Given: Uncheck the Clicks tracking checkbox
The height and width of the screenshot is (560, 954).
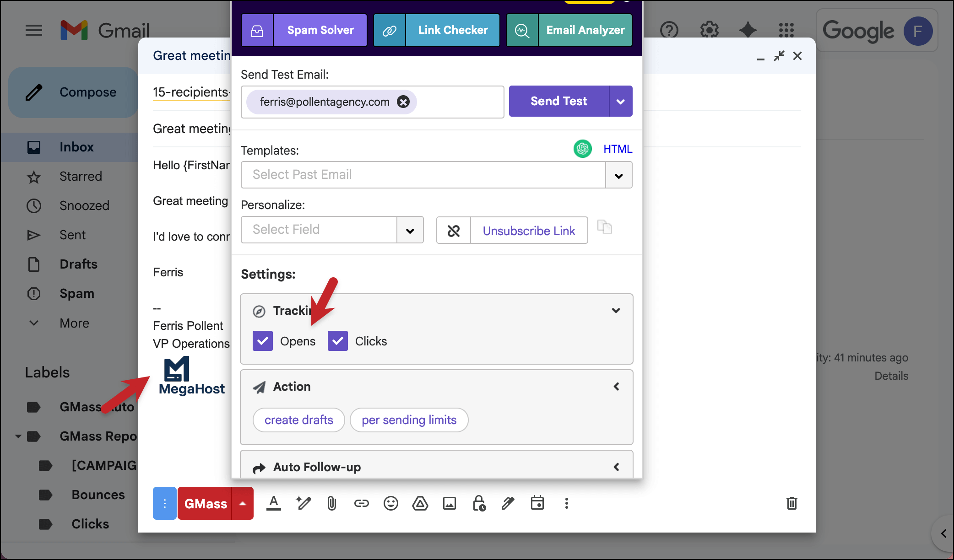Looking at the screenshot, I should point(338,341).
